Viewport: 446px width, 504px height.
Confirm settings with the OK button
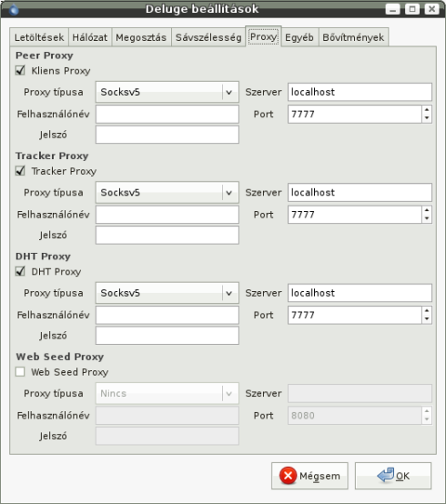393,476
